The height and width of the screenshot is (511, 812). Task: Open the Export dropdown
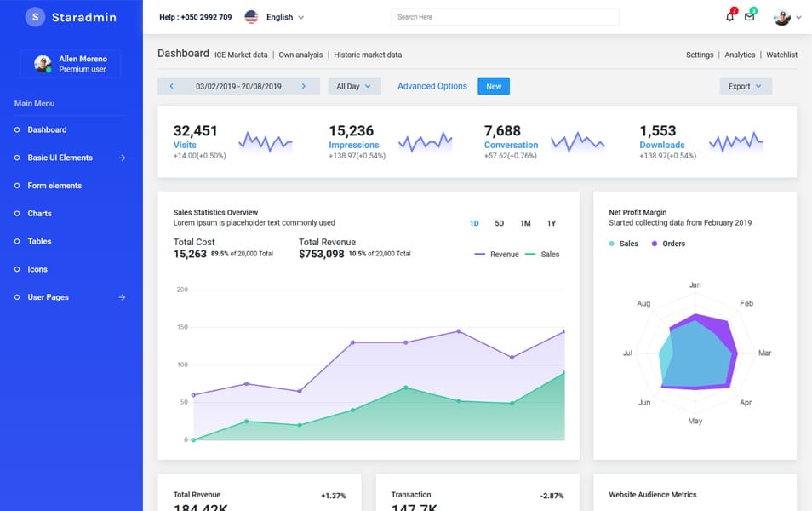(x=745, y=86)
